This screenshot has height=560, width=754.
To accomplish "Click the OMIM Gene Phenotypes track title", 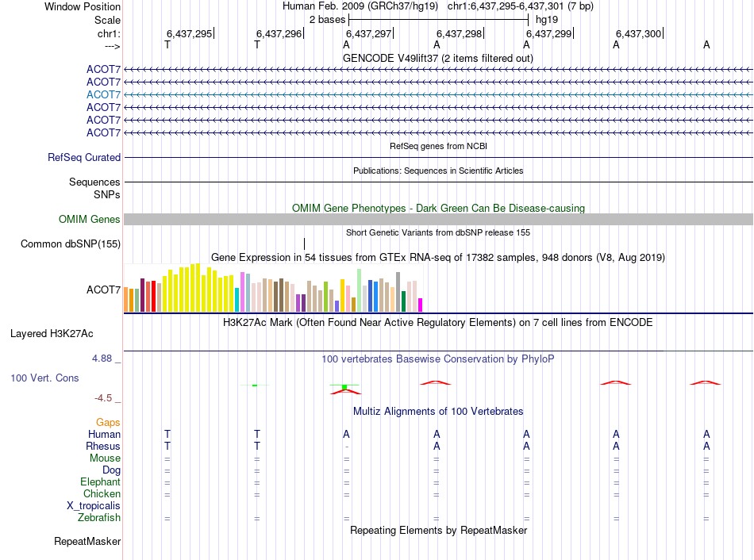I will (x=438, y=208).
